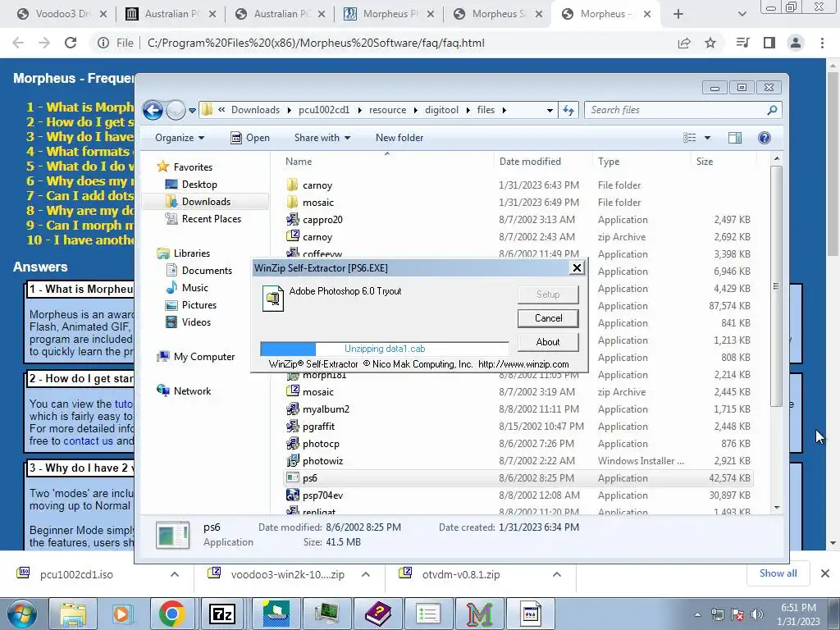Click FAQ question 1 What is Morpheus
The height and width of the screenshot is (630, 840).
[x=80, y=107]
